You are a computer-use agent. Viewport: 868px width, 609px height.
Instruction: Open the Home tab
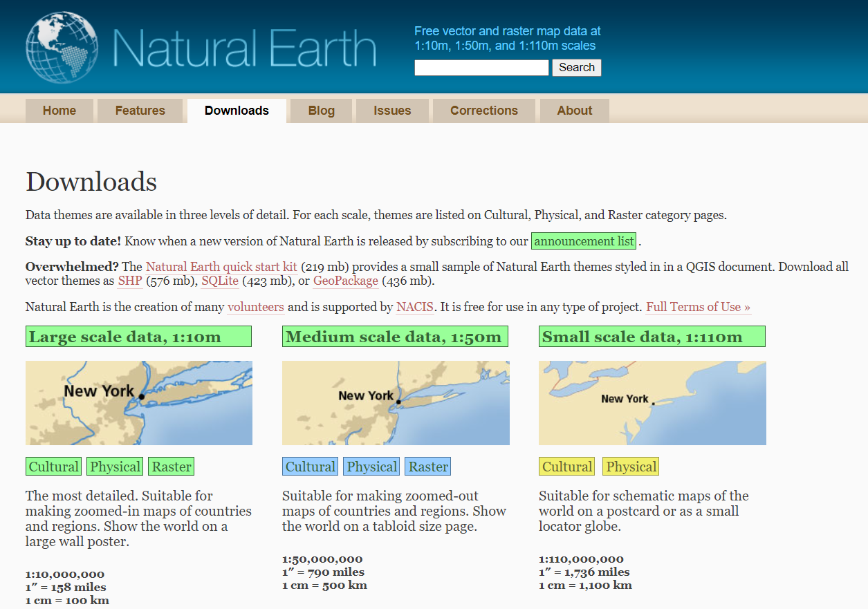(59, 111)
